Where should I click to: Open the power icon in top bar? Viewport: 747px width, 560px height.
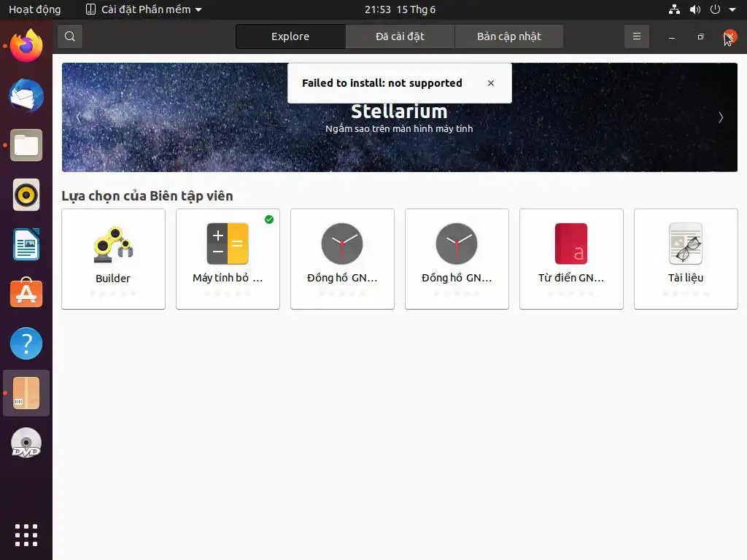click(x=715, y=9)
